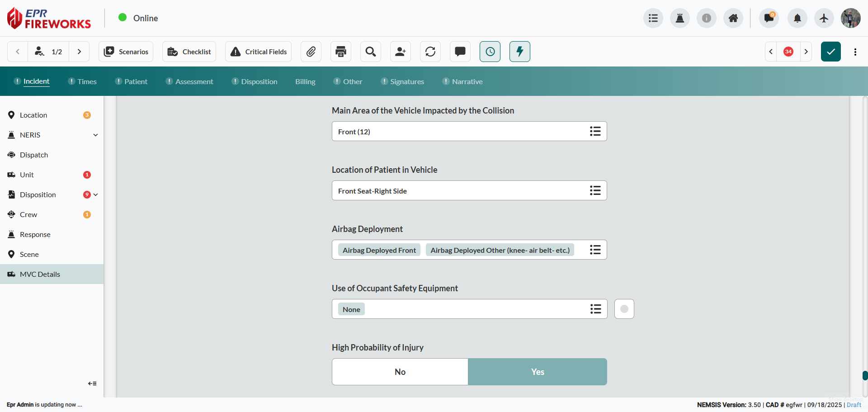
Task: Select Yes for High Probability of Injury
Action: (538, 372)
